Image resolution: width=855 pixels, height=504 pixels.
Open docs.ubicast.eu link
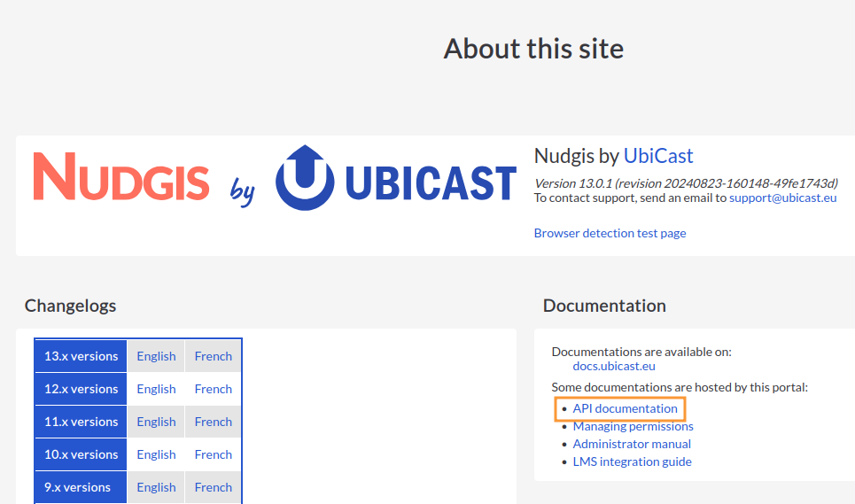tap(614, 366)
